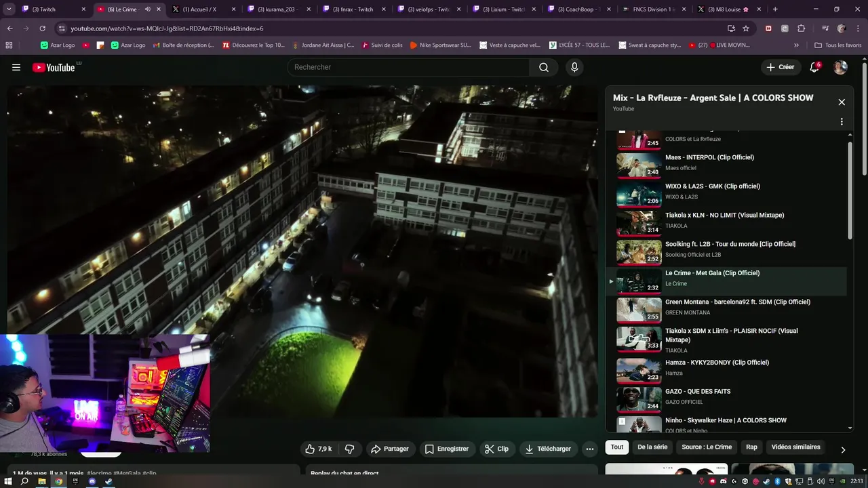Select the Rap filter chip

pos(751,447)
